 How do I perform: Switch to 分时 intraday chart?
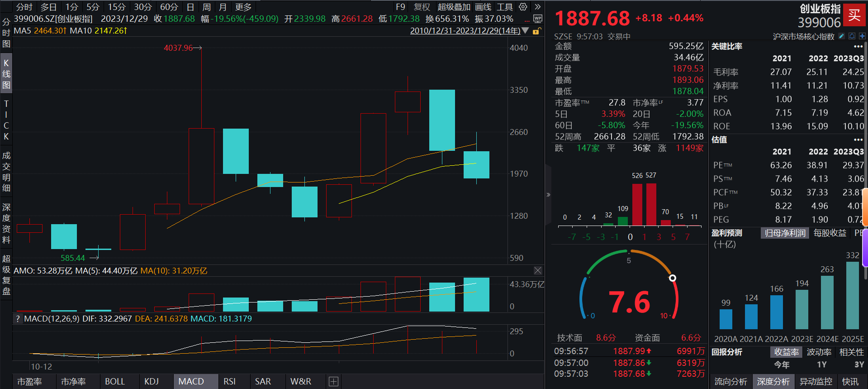point(24,7)
